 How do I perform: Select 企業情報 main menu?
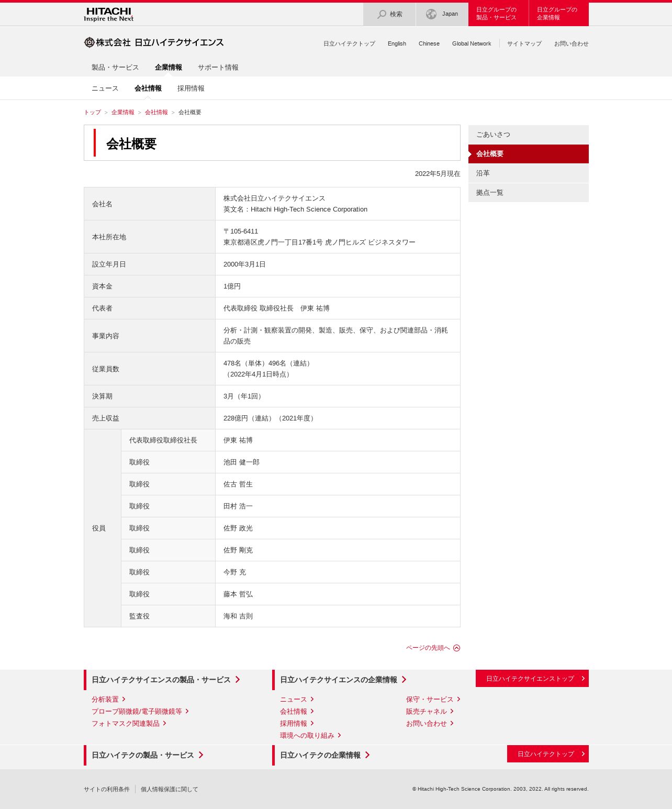point(169,68)
